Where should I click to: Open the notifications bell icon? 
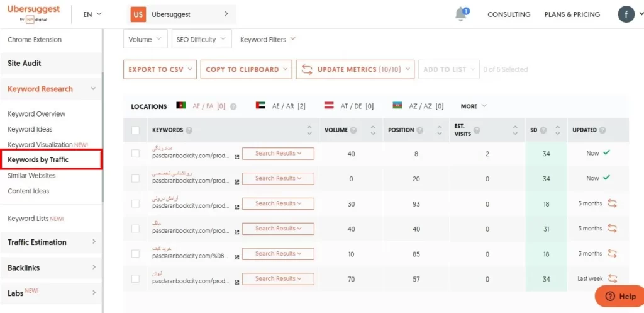pos(462,14)
